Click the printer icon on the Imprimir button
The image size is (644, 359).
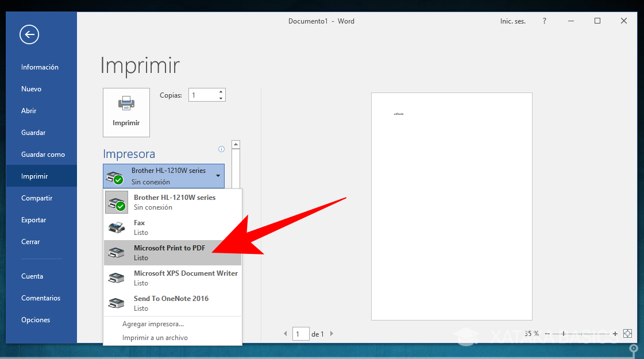(126, 105)
